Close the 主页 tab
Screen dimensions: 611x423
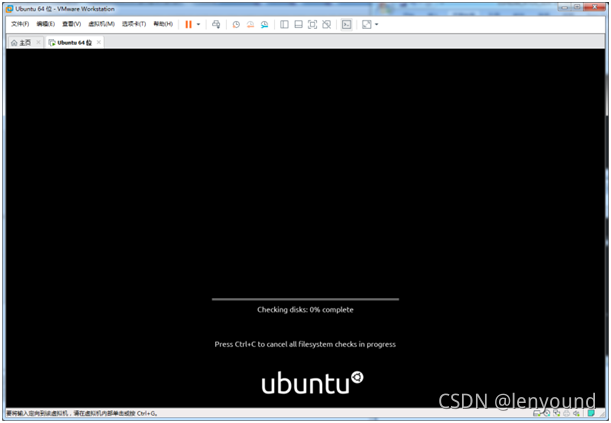[x=38, y=42]
